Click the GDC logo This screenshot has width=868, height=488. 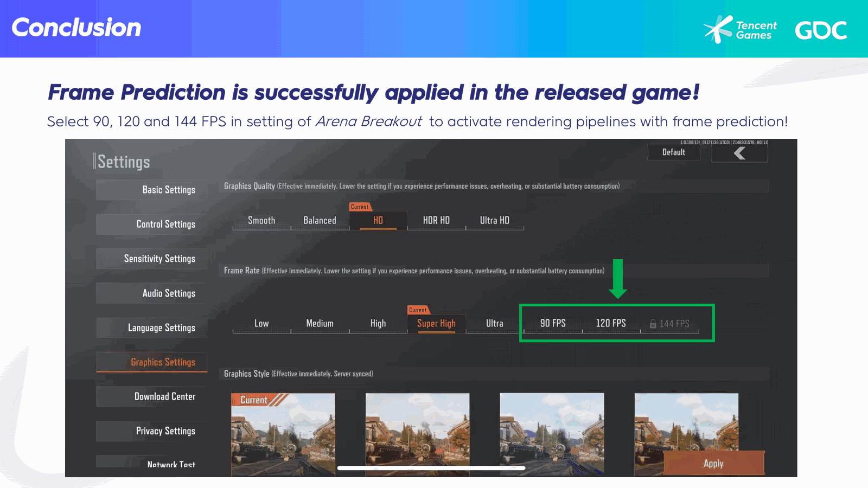(821, 30)
